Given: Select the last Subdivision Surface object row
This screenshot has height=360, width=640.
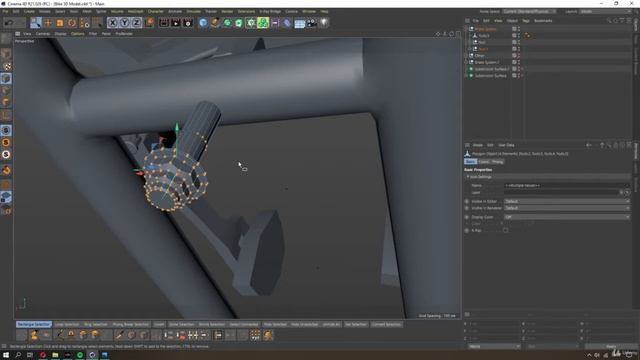Looking at the screenshot, I should coord(490,76).
